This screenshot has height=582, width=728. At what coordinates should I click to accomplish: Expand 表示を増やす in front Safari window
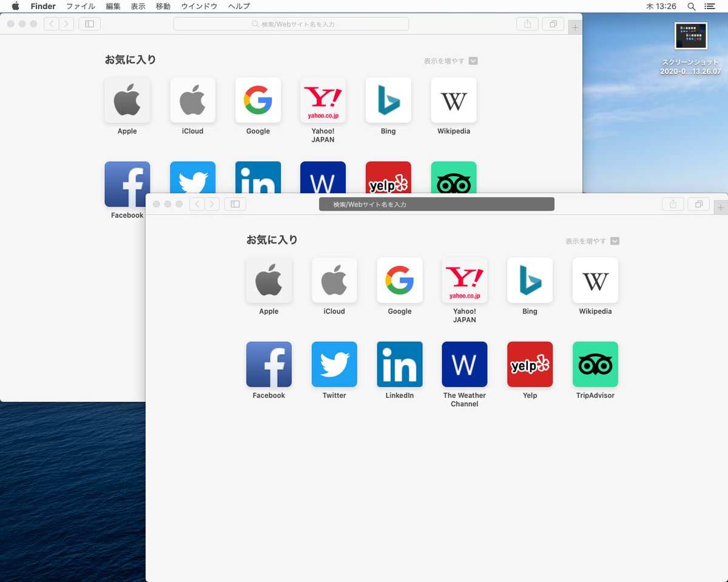coord(615,241)
